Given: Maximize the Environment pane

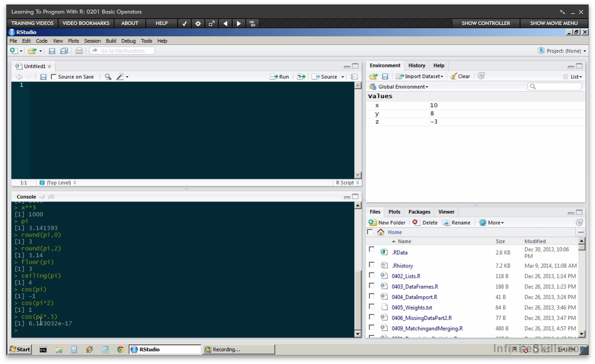Looking at the screenshot, I should point(579,66).
